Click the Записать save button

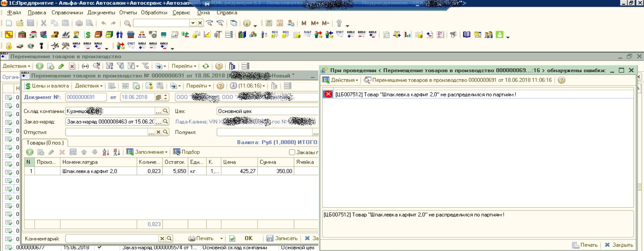pos(282,238)
